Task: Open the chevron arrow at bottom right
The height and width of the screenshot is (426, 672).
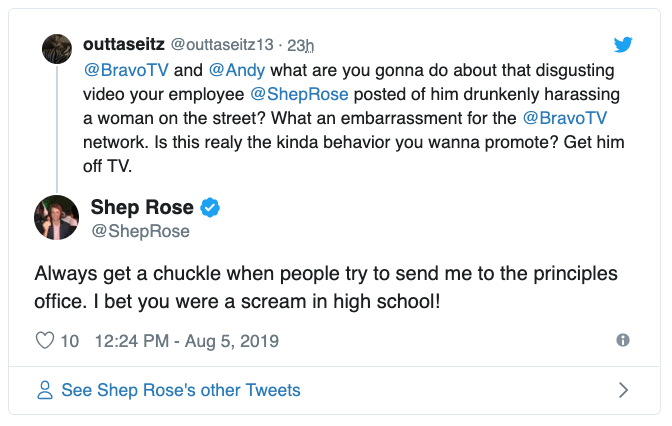Action: tap(623, 390)
